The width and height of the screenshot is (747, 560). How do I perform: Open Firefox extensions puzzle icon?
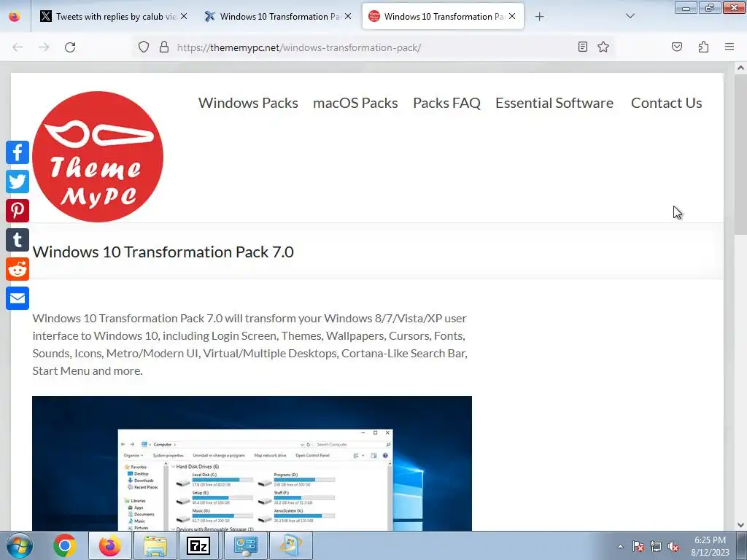point(703,47)
